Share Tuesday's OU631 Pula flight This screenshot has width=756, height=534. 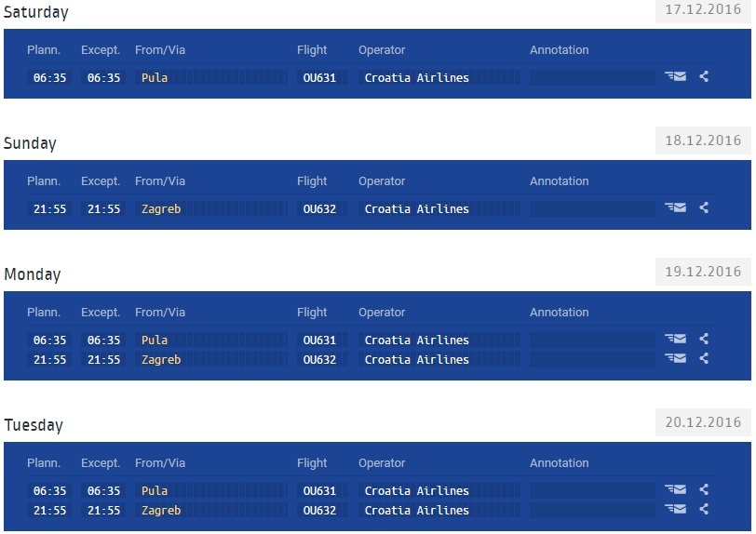coord(704,490)
